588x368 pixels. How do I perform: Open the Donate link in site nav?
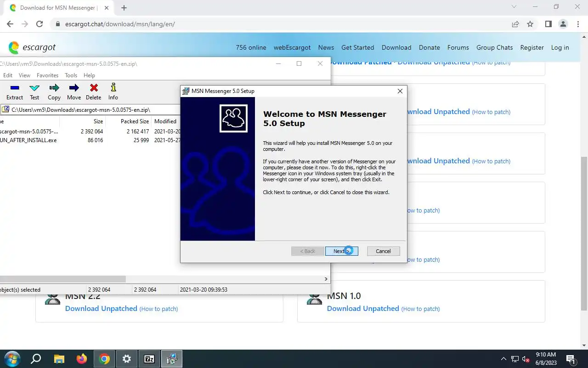[x=430, y=47]
